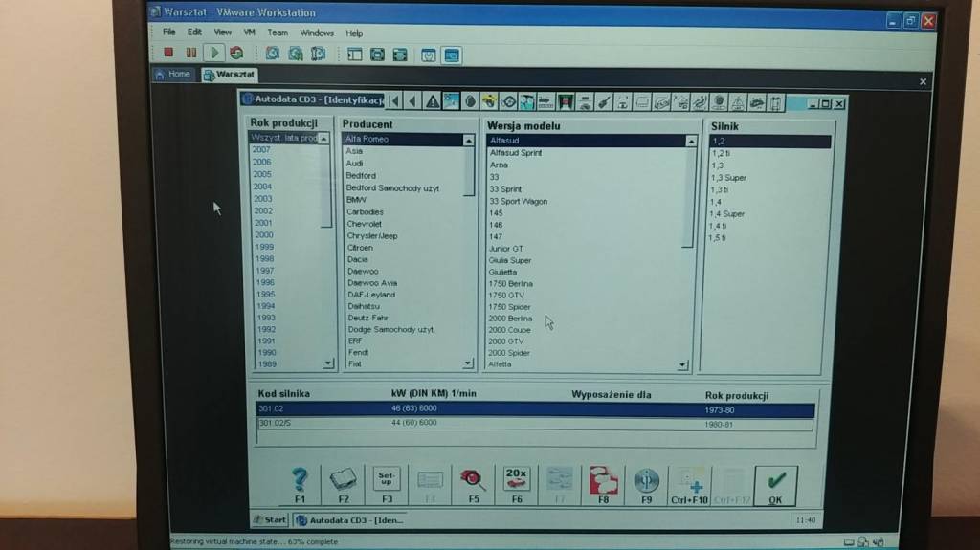980x550 pixels.
Task: Select Audi in Producent list
Action: [x=354, y=164]
